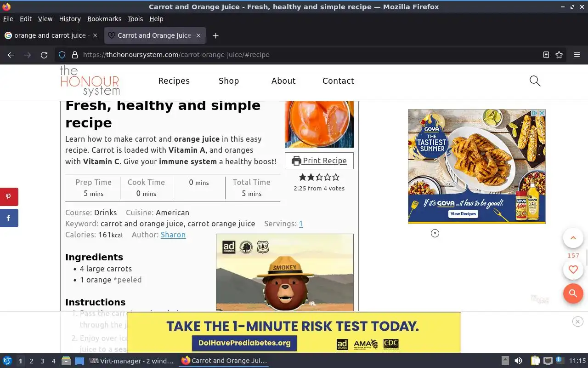Adjust the servings number 1 link

pyautogui.click(x=301, y=224)
